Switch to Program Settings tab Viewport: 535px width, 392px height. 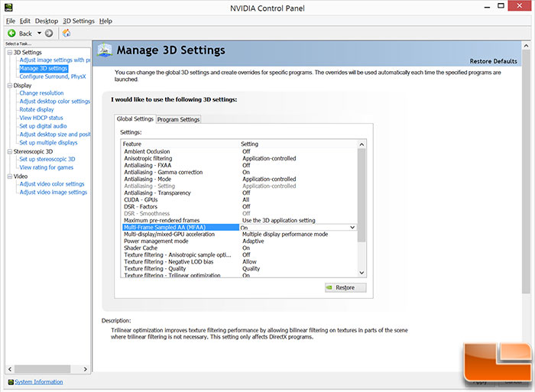click(178, 119)
